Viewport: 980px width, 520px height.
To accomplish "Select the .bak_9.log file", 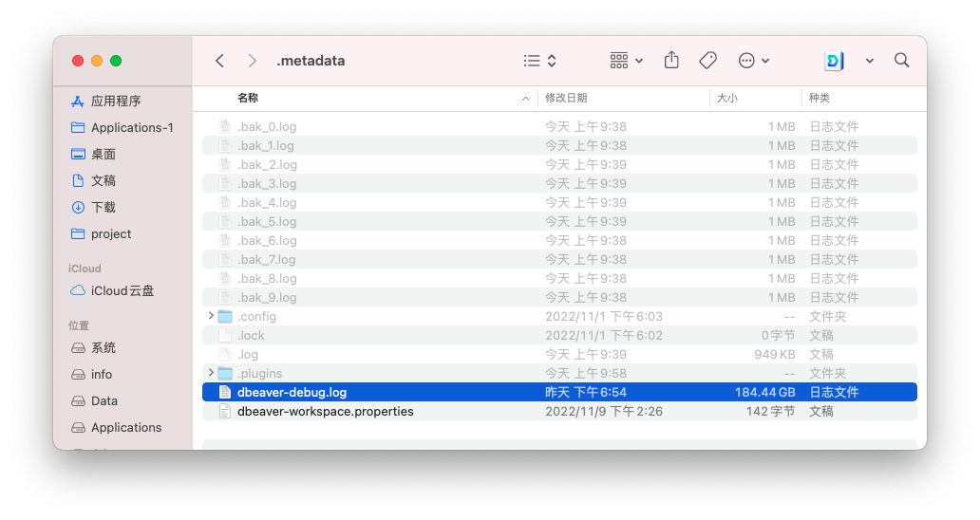I will 559,297.
